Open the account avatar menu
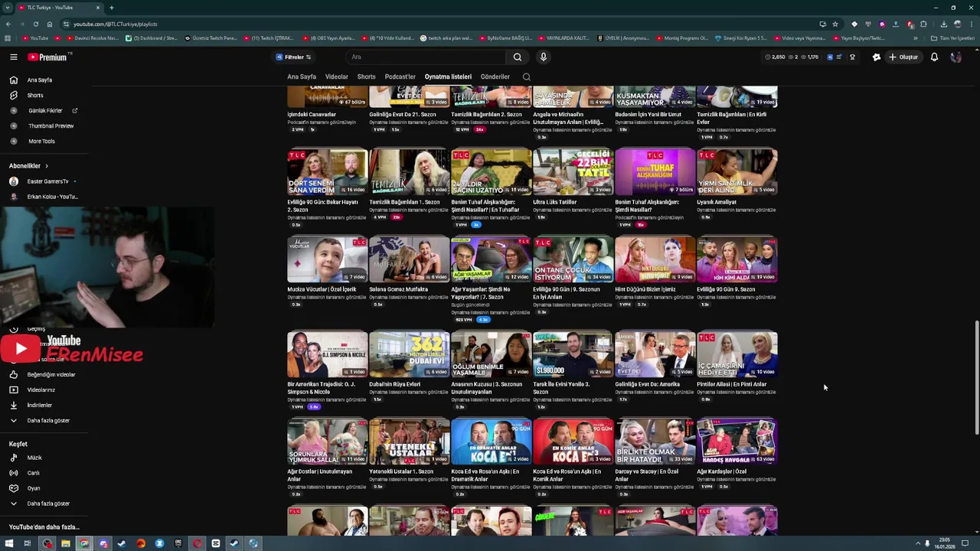Screen dimensions: 980x551 [955, 57]
